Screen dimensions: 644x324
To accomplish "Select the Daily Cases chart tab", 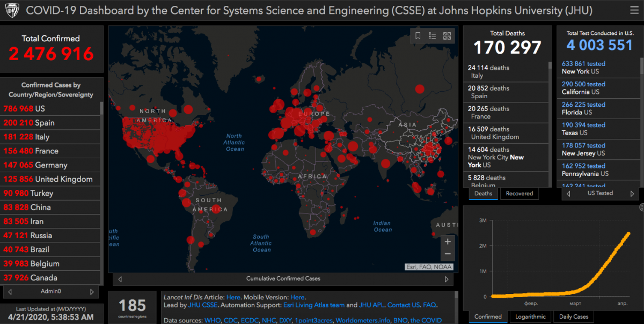I will click(x=574, y=316).
